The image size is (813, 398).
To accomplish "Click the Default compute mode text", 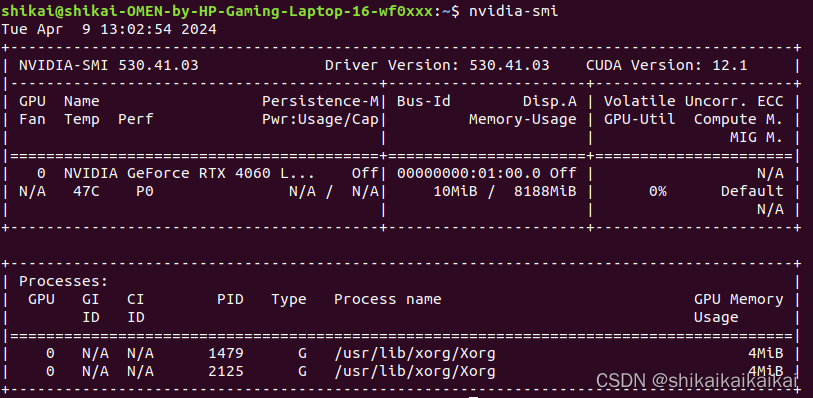I will pyautogui.click(x=752, y=191).
